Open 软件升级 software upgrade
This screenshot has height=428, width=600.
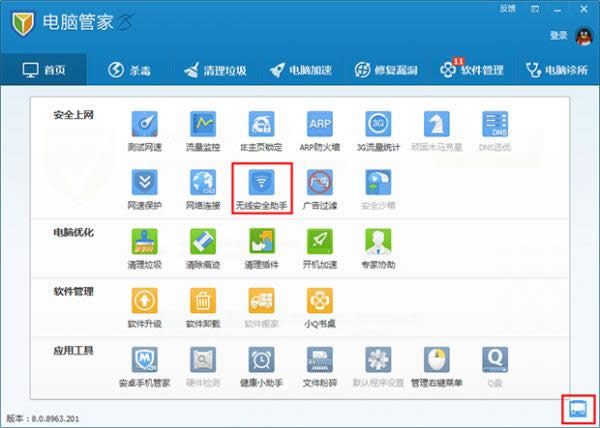[145, 308]
